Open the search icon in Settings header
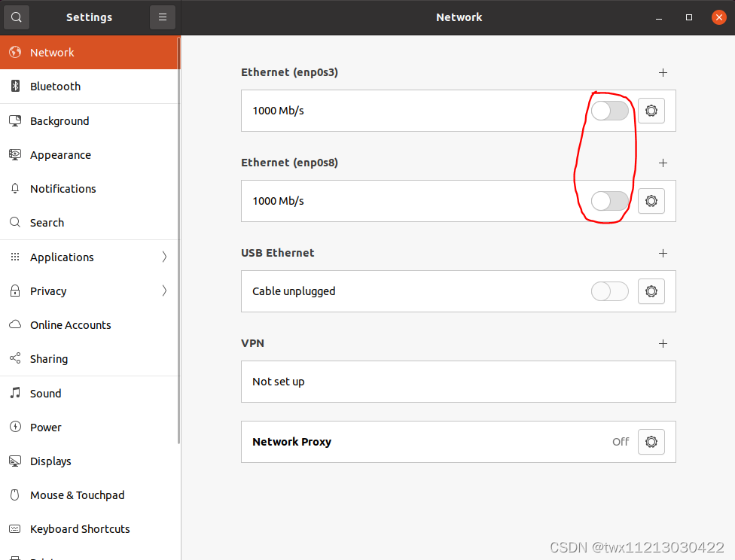This screenshot has height=560, width=735. pos(16,17)
